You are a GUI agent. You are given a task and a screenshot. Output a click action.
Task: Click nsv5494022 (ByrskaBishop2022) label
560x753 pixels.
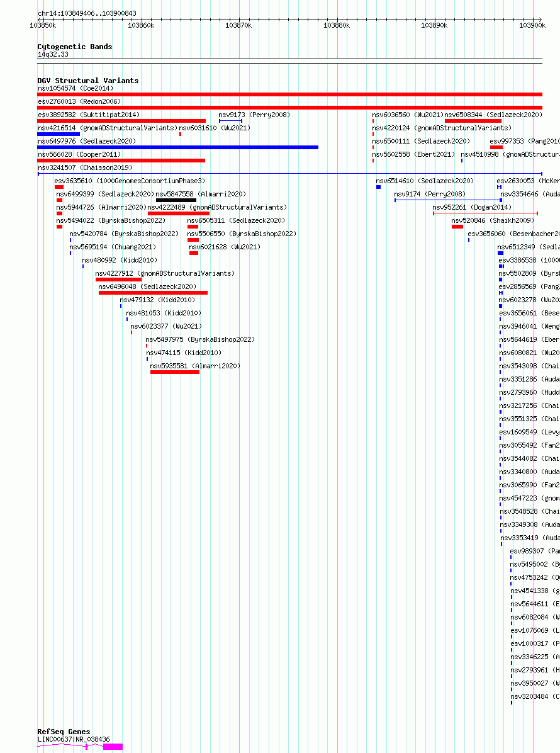click(111, 220)
